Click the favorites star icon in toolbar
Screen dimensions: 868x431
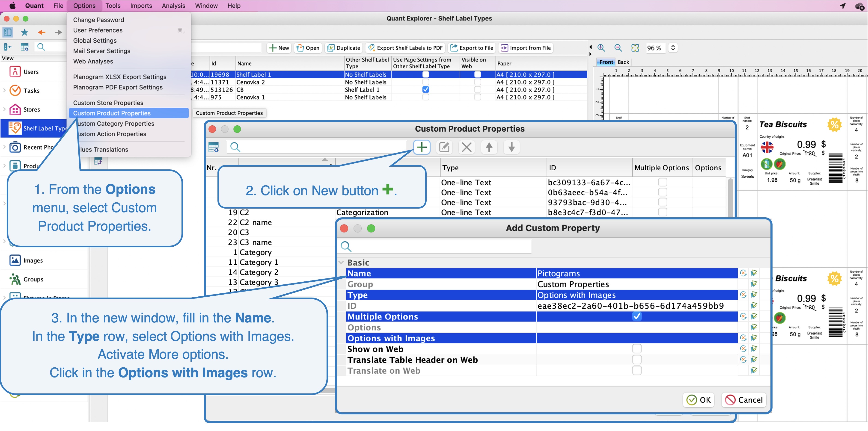click(x=24, y=32)
